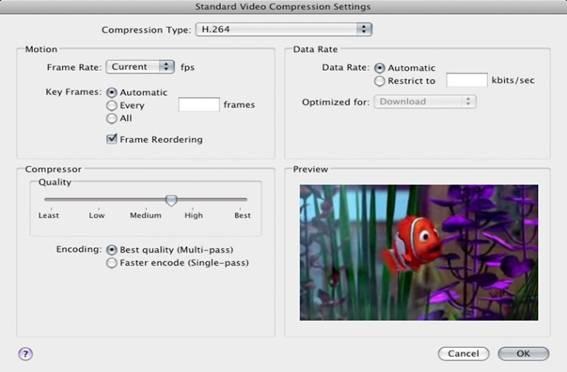Open the Optimized for Download dropdown
Image resolution: width=567 pixels, height=372 pixels.
tap(425, 102)
